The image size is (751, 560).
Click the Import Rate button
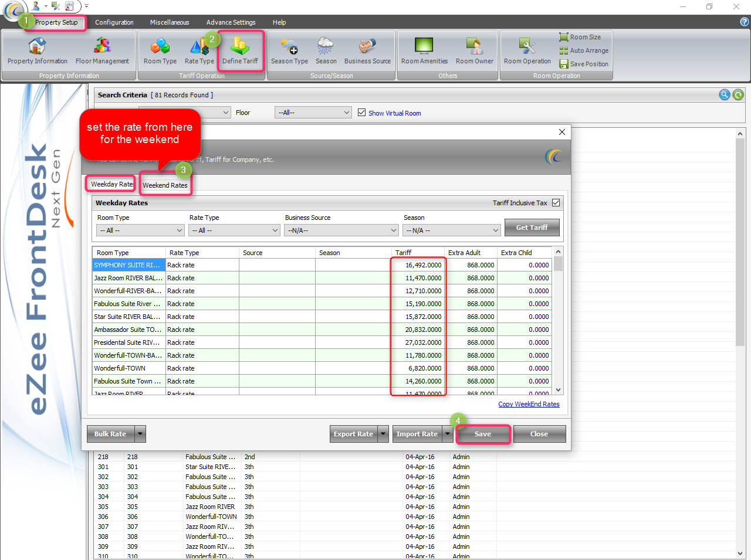point(417,434)
